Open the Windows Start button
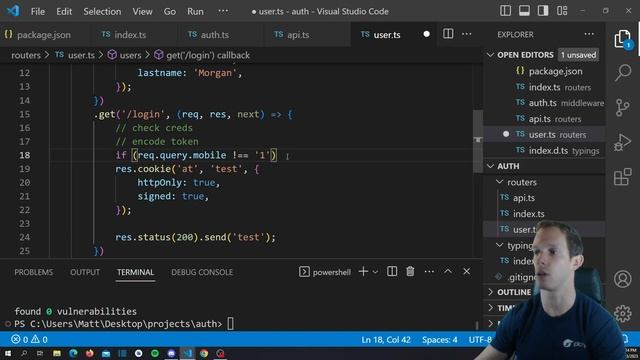 [8, 353]
